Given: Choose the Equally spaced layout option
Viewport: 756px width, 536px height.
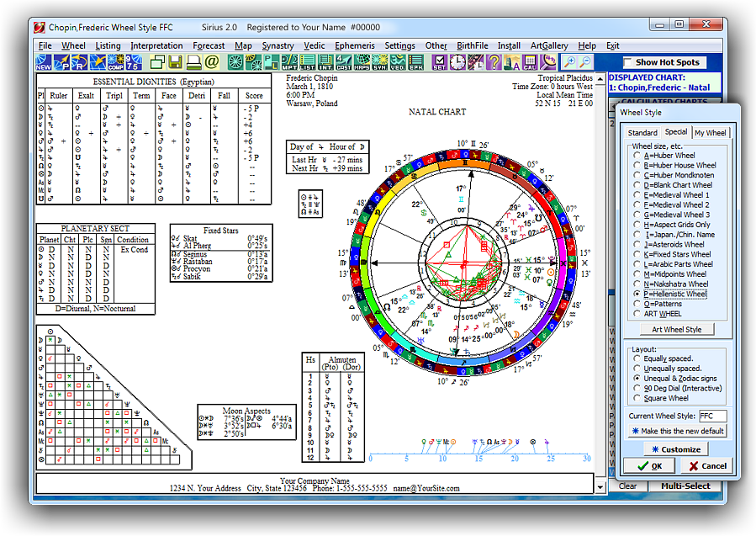Looking at the screenshot, I should point(637,358).
